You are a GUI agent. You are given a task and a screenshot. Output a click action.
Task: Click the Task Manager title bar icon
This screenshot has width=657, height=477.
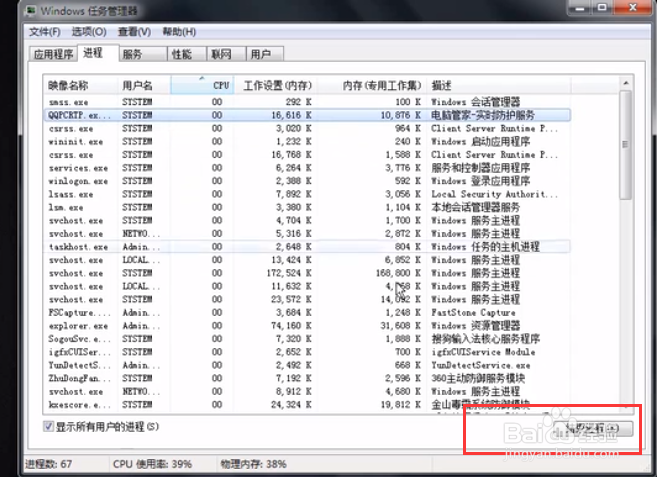[31, 10]
